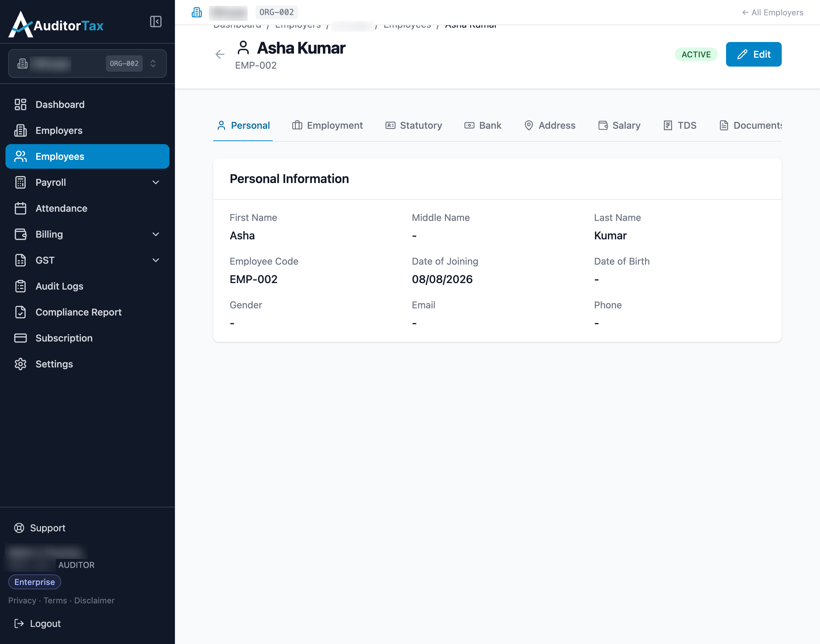This screenshot has height=644, width=820.
Task: Go back via All Employers link
Action: tap(773, 12)
